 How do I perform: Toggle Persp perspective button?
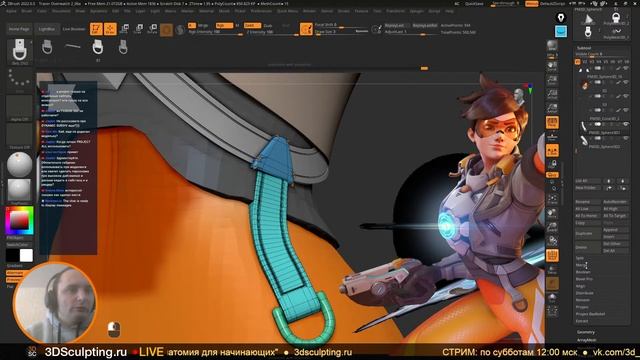(552, 122)
